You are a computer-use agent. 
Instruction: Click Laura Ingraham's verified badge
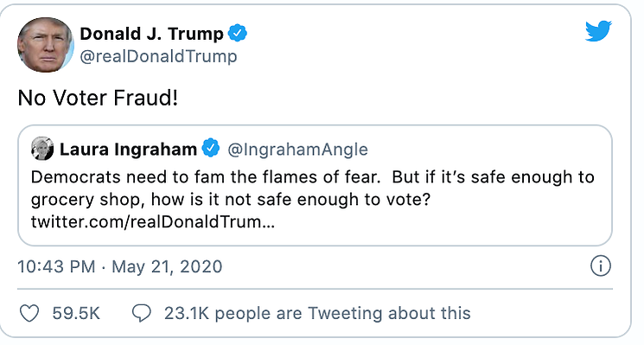pyautogui.click(x=211, y=148)
